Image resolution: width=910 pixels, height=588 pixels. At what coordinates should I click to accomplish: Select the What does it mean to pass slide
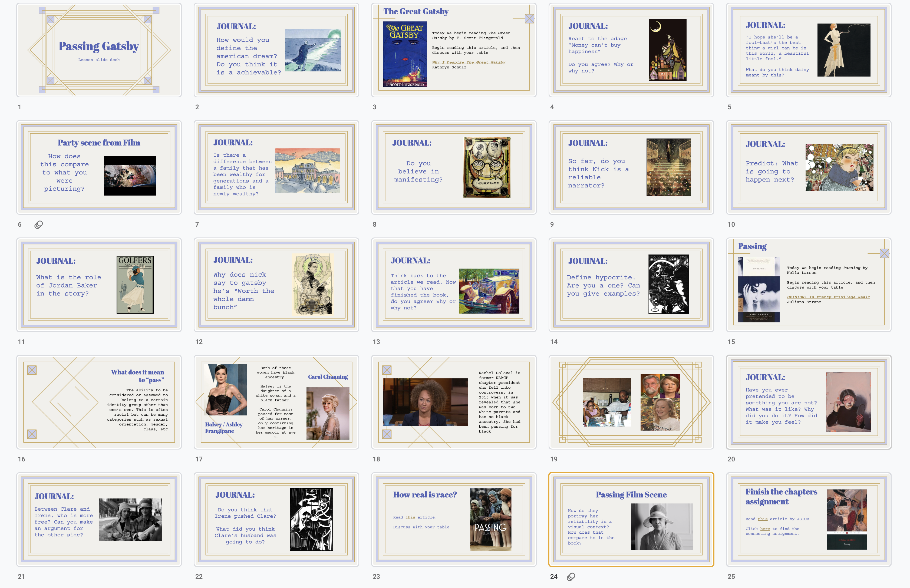[x=99, y=402]
